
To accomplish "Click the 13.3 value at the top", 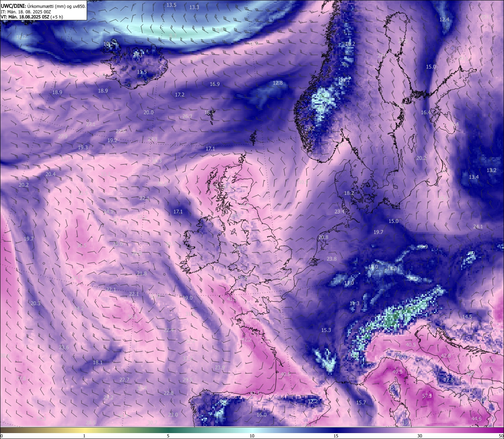I will pyautogui.click(x=194, y=7).
